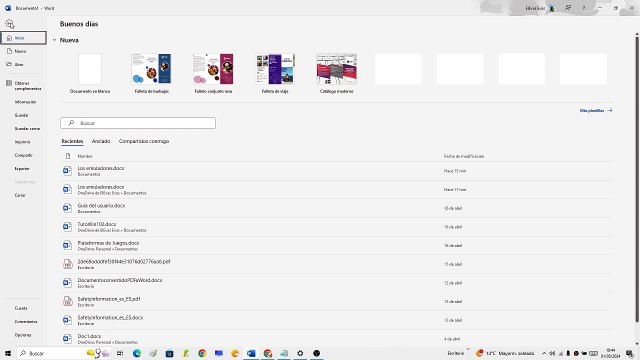Click Word file icon of Guía del usuario.docx
This screenshot has height=360, width=640.
[67, 208]
